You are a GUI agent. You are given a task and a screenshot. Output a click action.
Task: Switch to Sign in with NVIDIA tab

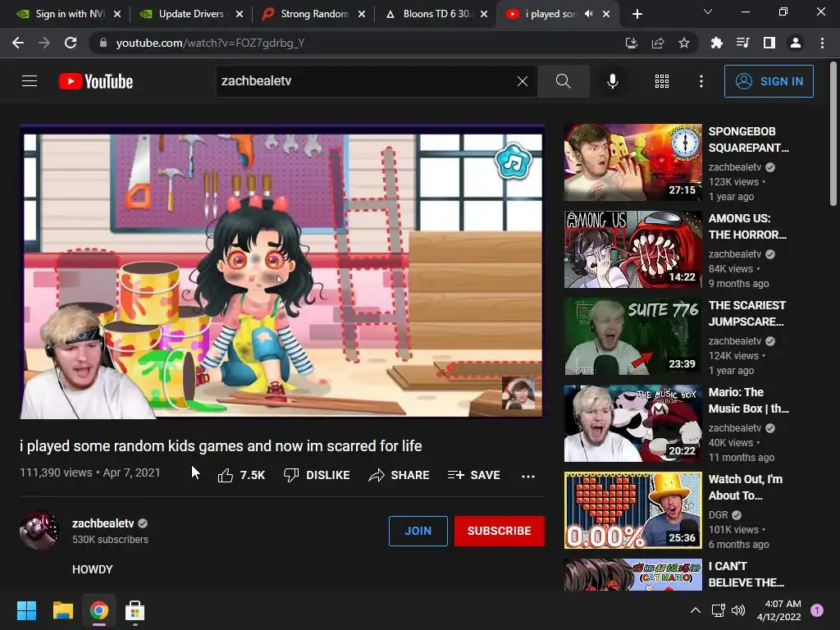67,14
